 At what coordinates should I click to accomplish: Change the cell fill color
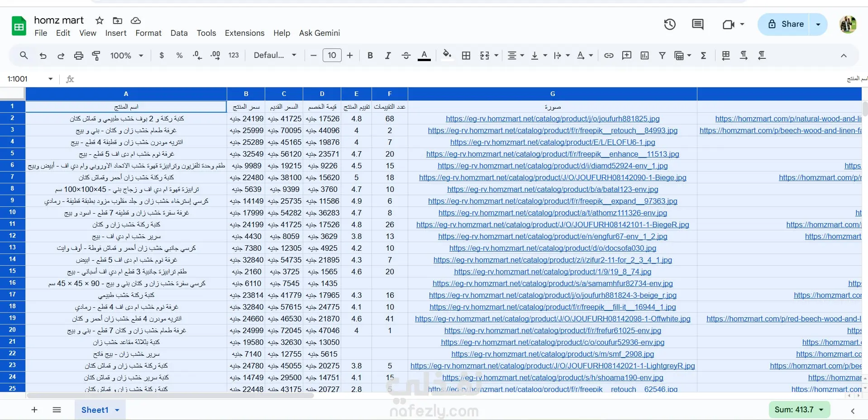tap(447, 55)
